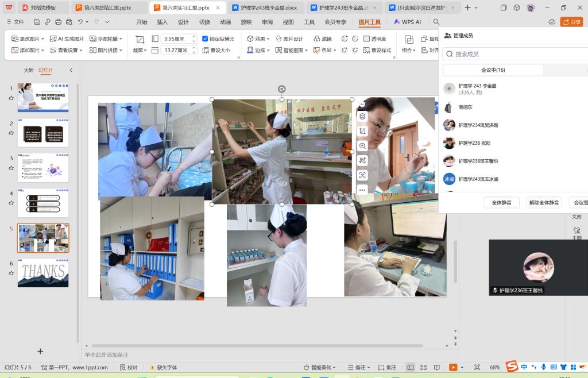The image size is (588, 378).
Task: Start slideshow with orange play button
Action: click(x=453, y=367)
